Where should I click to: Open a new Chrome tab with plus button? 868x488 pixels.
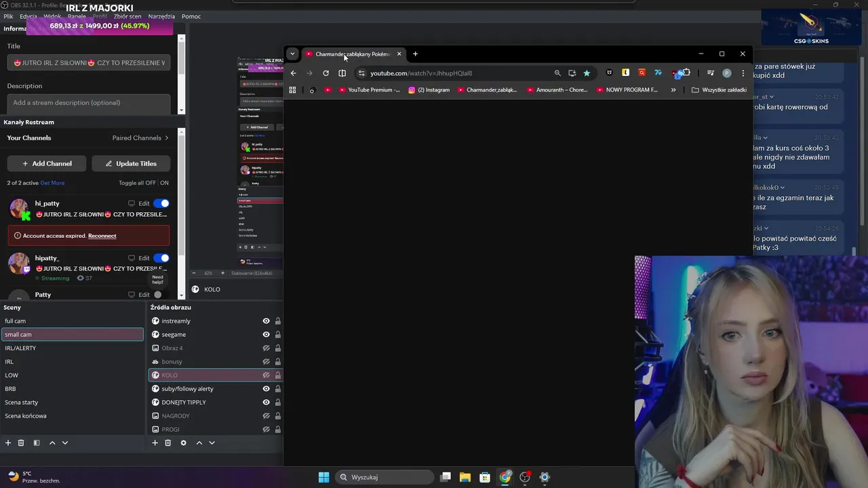pyautogui.click(x=415, y=54)
